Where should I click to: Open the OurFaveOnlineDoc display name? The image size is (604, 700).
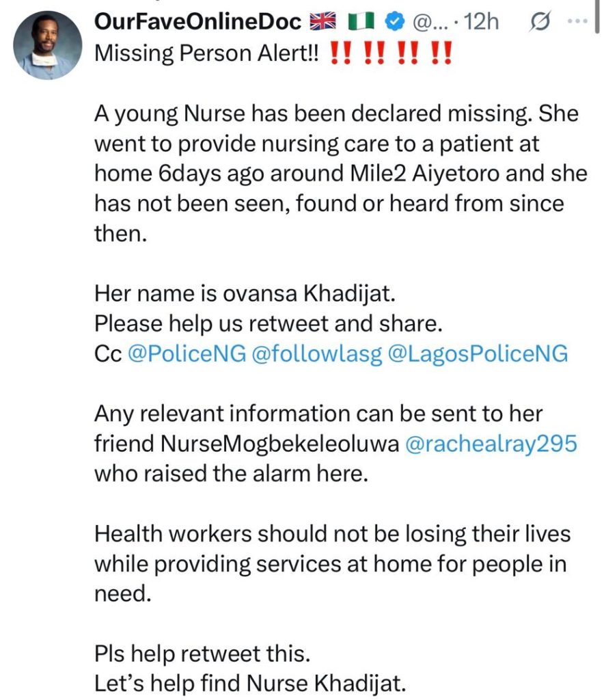pyautogui.click(x=198, y=21)
